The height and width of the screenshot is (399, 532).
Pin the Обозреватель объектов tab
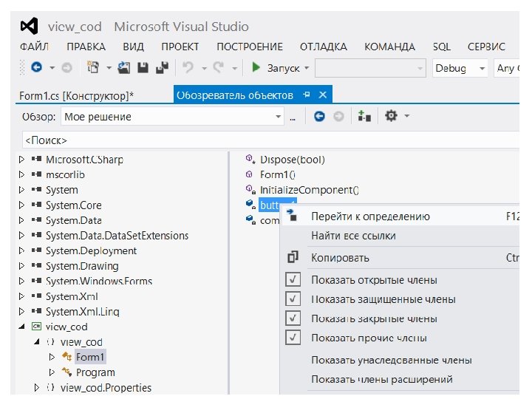pyautogui.click(x=307, y=95)
